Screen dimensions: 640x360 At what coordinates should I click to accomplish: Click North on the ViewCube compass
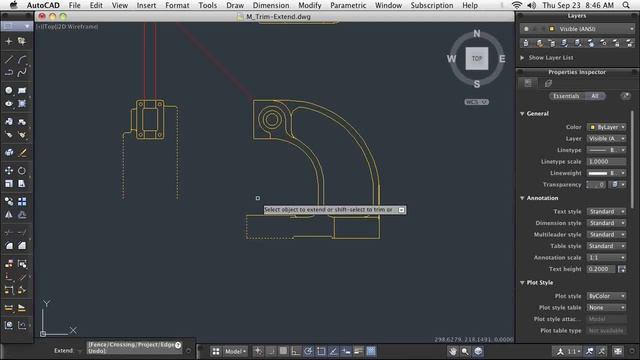477,33
